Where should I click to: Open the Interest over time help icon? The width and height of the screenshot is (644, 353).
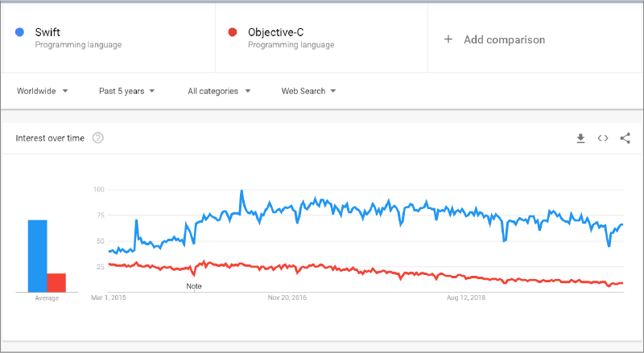pos(98,138)
